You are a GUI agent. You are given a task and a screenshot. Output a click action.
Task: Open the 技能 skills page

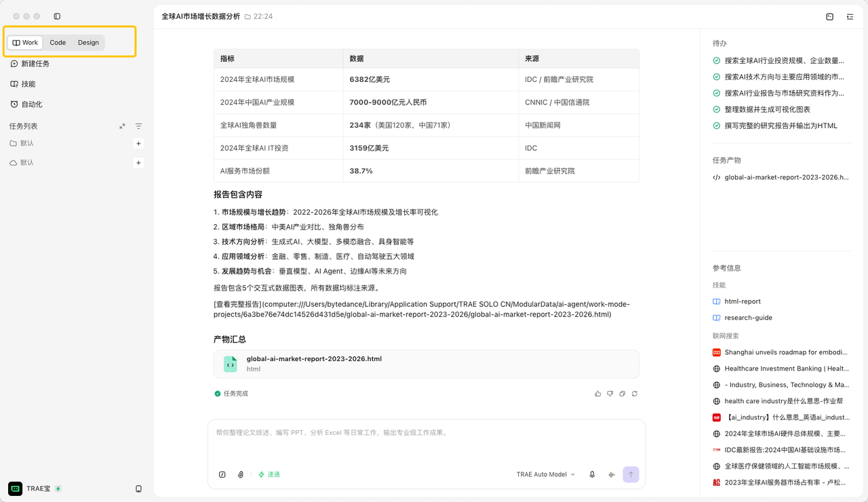tap(22, 84)
